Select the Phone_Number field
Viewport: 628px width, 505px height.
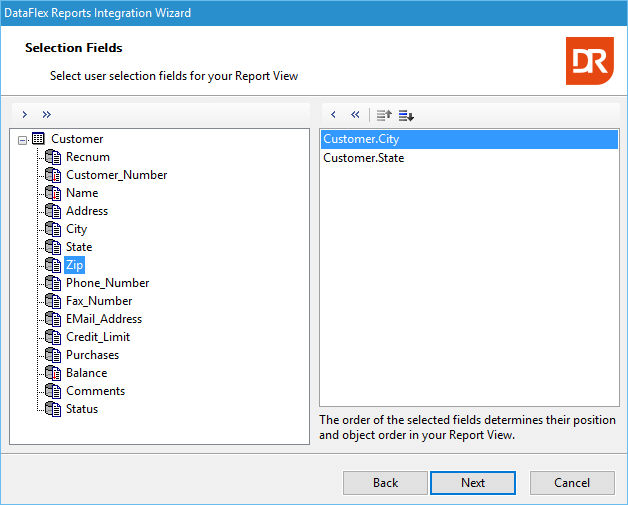pos(107,283)
